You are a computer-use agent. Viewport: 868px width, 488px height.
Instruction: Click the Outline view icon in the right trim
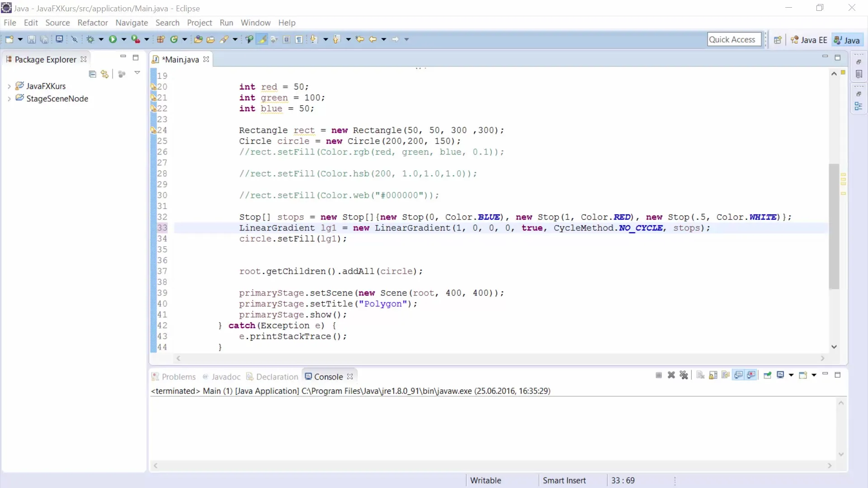pos(859,106)
